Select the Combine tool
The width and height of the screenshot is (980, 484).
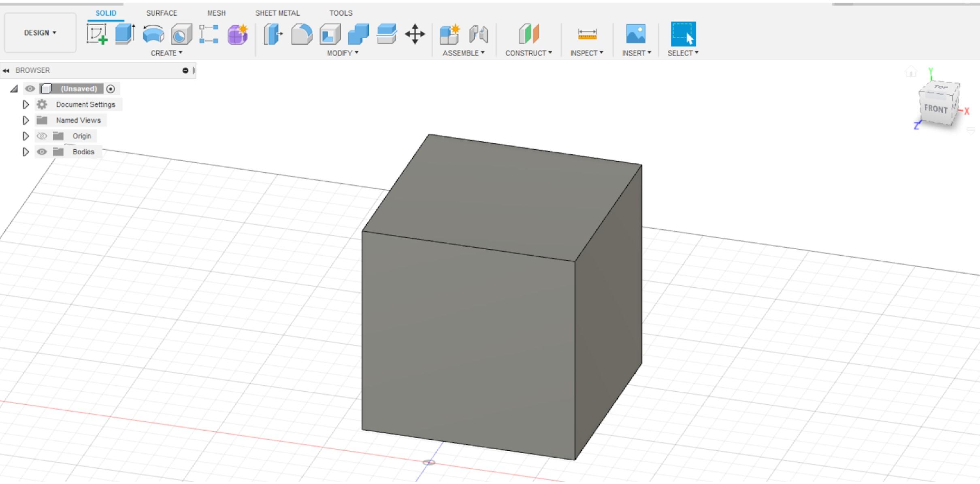[x=358, y=34]
